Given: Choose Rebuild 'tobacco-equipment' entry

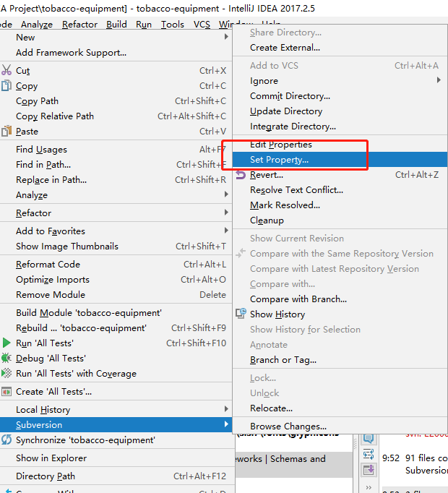Looking at the screenshot, I should coord(116,328).
